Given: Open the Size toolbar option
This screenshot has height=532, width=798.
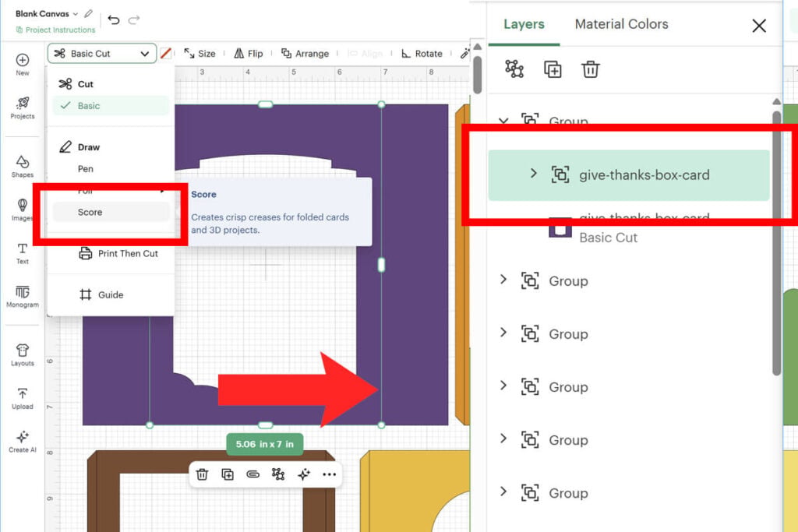Looking at the screenshot, I should (x=199, y=54).
